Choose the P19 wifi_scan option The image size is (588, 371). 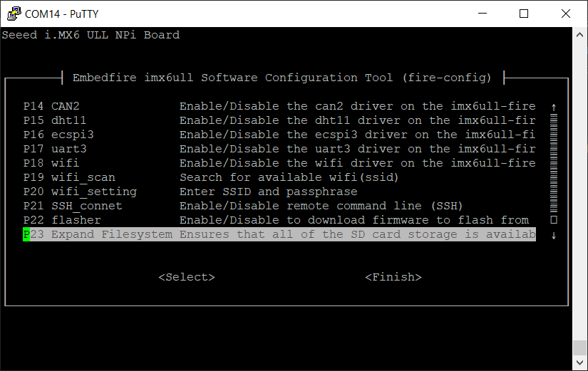[279, 177]
